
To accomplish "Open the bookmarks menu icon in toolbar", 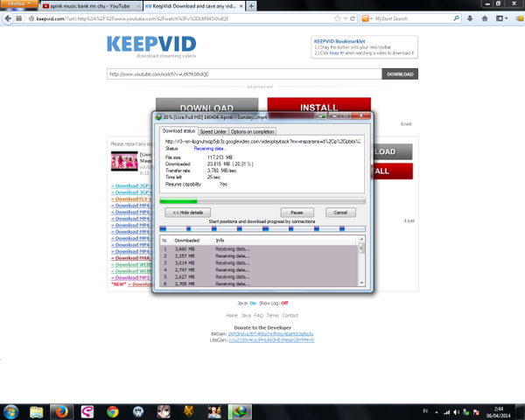I will 501,18.
